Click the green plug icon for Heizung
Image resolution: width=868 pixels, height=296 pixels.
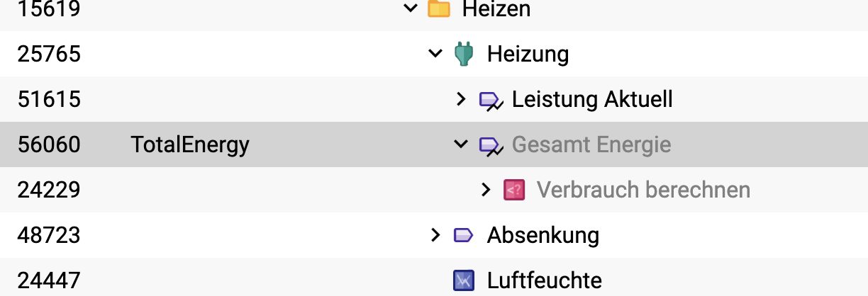[463, 54]
